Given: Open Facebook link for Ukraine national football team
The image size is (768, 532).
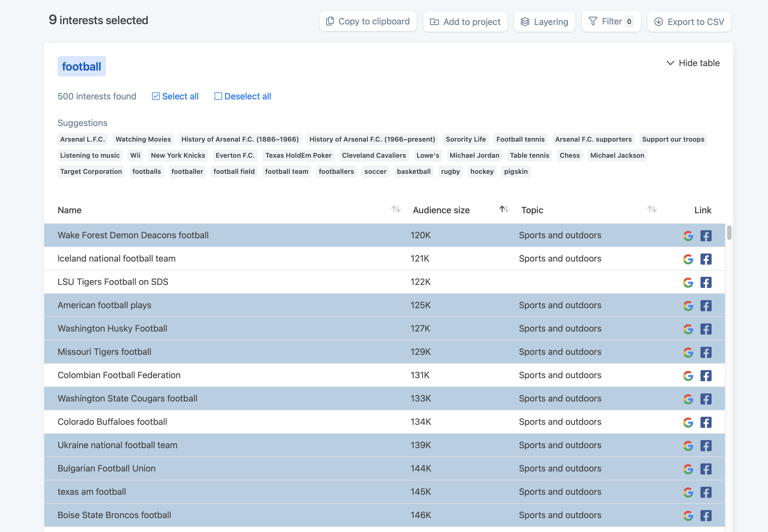Looking at the screenshot, I should (x=706, y=446).
